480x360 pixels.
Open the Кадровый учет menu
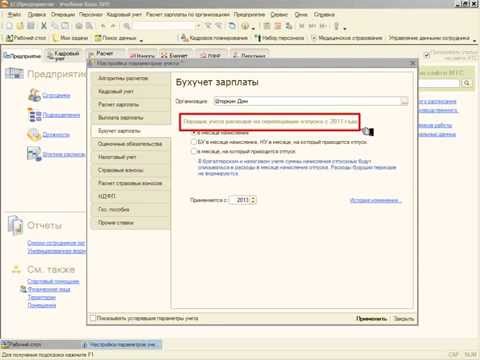click(x=124, y=14)
